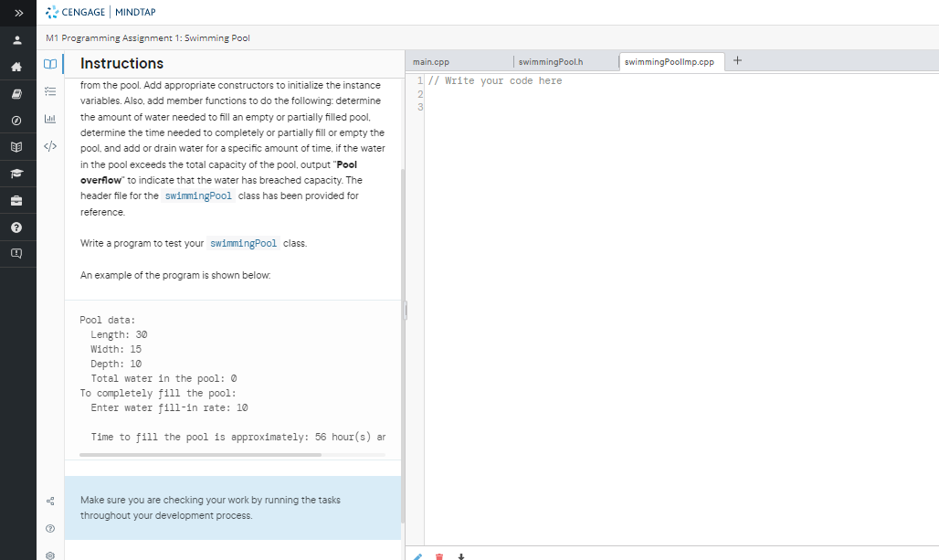Switch to the main.cpp tab
Screen dimensions: 939x560
pos(429,61)
